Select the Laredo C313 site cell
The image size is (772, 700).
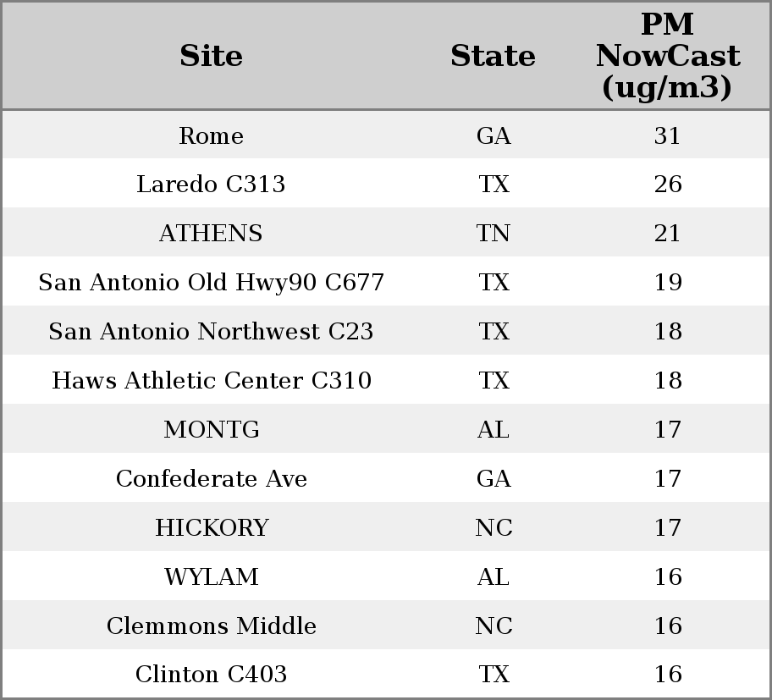tap(211, 185)
